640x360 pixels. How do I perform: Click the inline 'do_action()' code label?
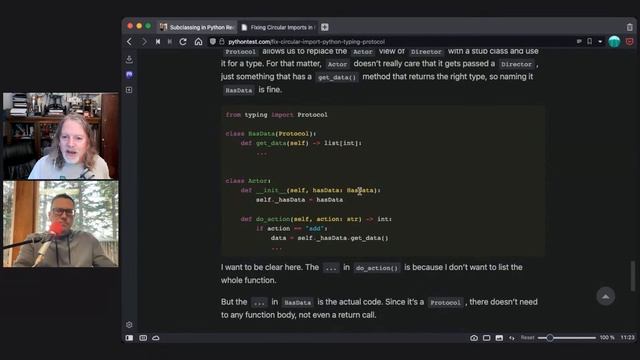click(377, 268)
